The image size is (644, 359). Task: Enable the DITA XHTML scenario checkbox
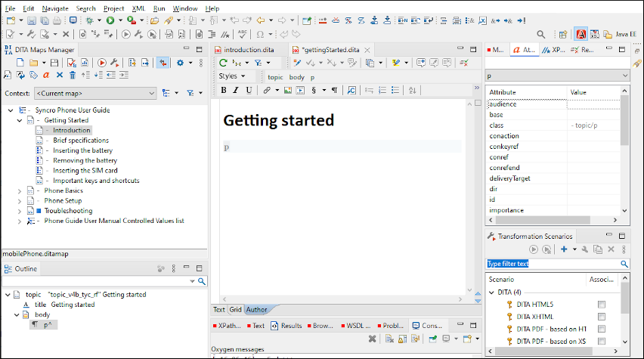(602, 317)
